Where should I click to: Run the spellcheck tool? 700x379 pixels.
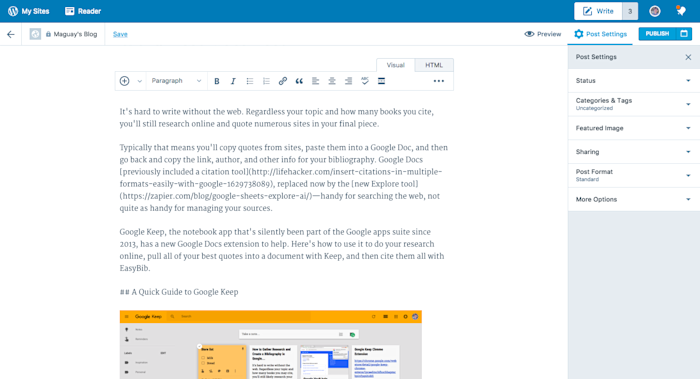[365, 81]
